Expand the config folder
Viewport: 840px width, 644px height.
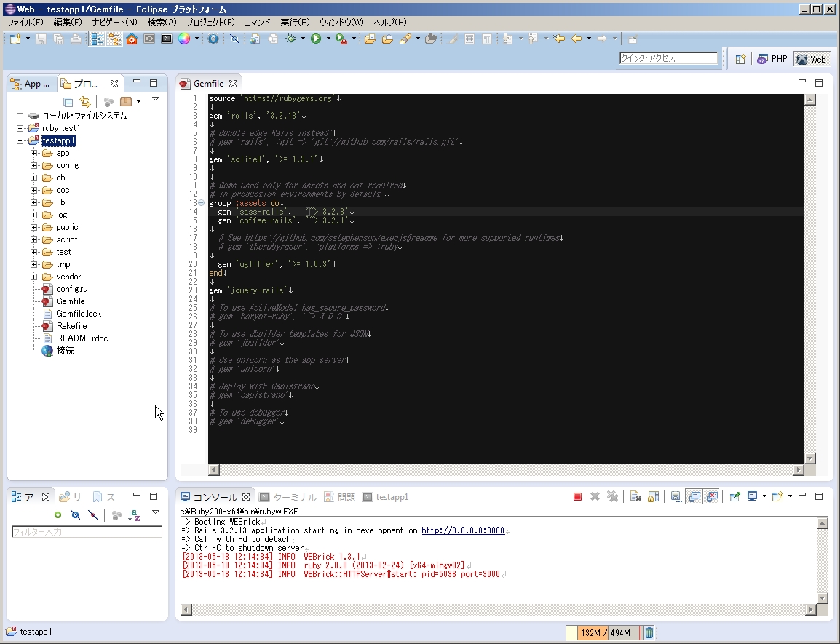(33, 165)
